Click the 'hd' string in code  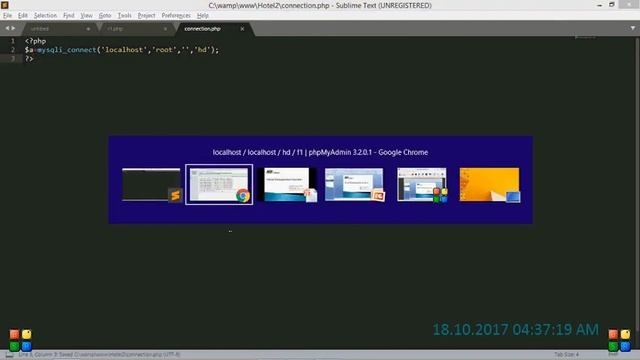pyautogui.click(x=203, y=50)
